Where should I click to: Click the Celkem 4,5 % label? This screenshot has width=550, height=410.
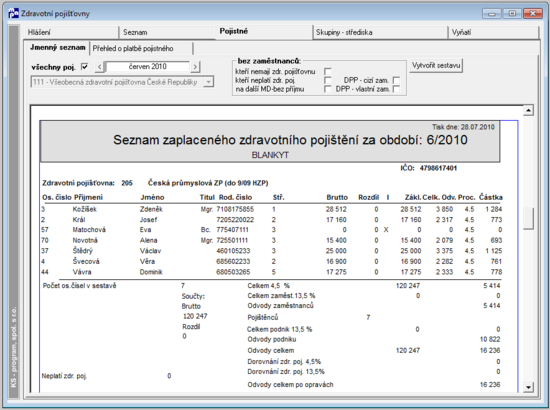269,286
